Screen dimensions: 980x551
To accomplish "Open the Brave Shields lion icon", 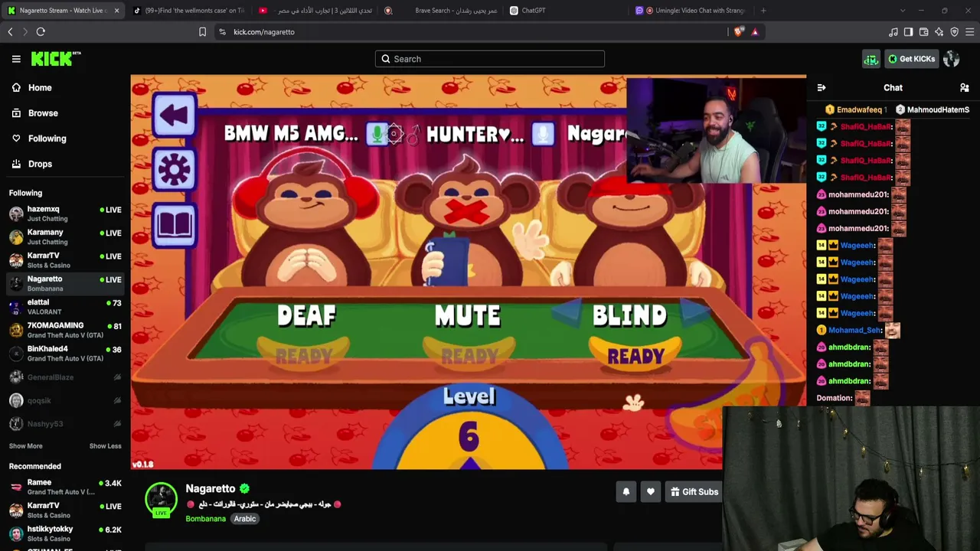I will point(738,31).
